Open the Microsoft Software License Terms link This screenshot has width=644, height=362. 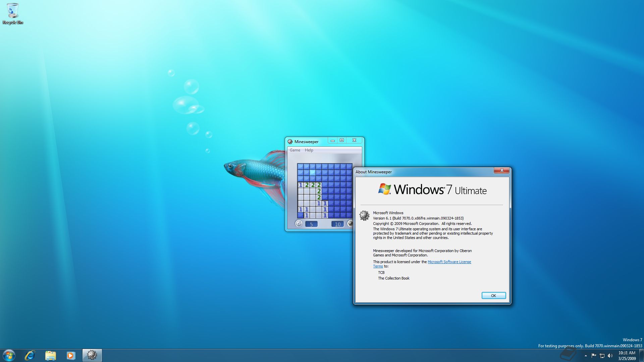[449, 262]
